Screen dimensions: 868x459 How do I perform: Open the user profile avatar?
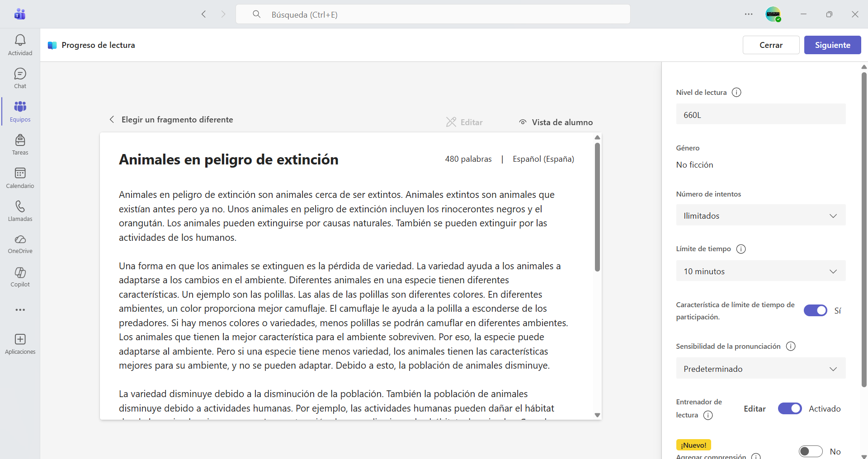point(773,14)
